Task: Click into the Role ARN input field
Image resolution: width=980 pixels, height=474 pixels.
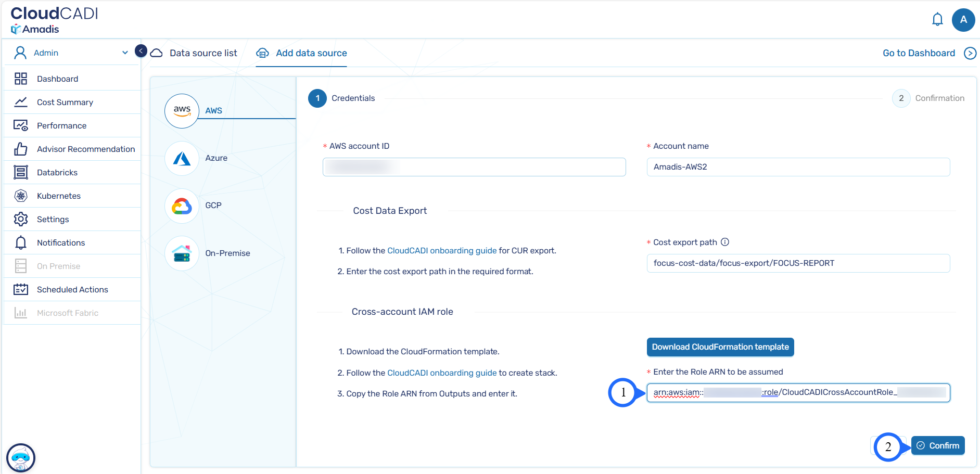Action: click(x=798, y=393)
